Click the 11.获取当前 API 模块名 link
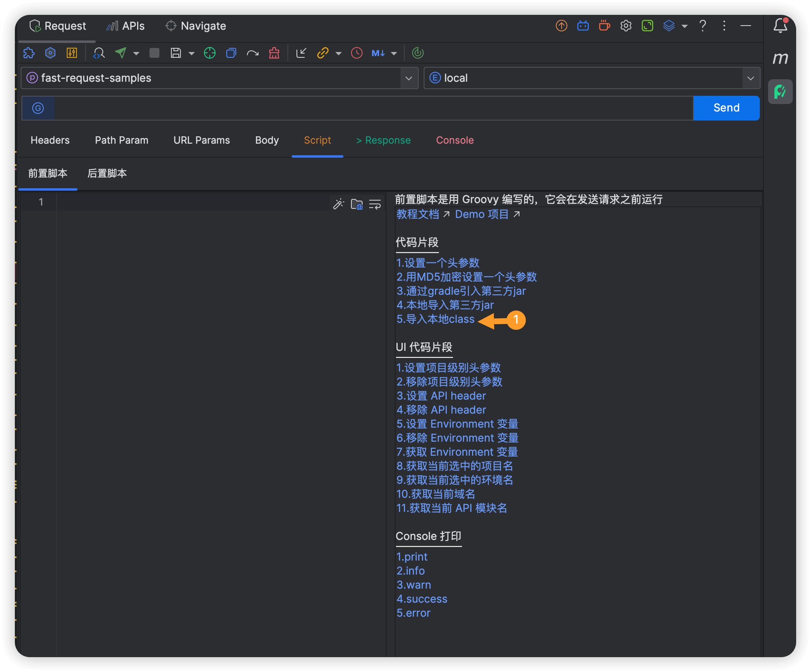811x672 pixels. [452, 508]
